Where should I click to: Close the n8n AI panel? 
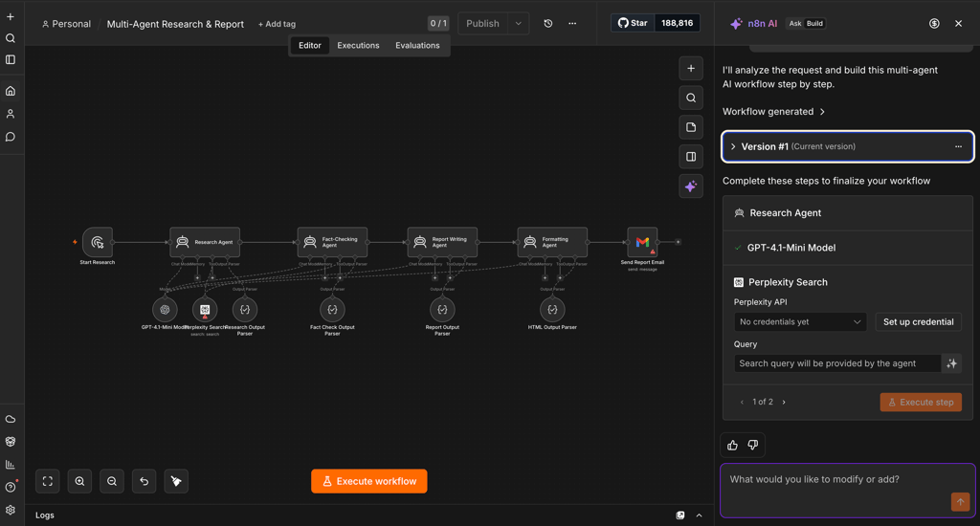pos(958,23)
